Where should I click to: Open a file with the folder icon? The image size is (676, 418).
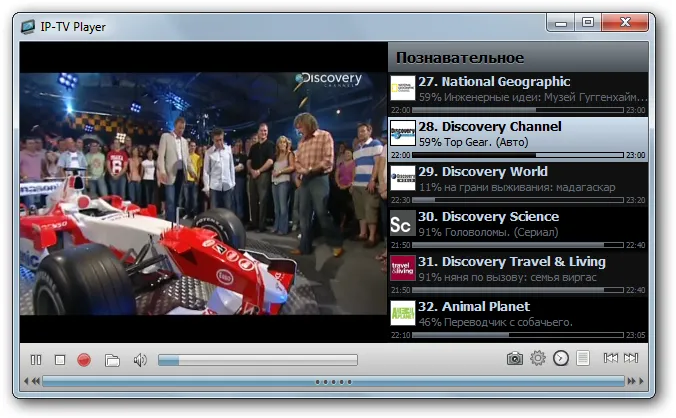[112, 360]
